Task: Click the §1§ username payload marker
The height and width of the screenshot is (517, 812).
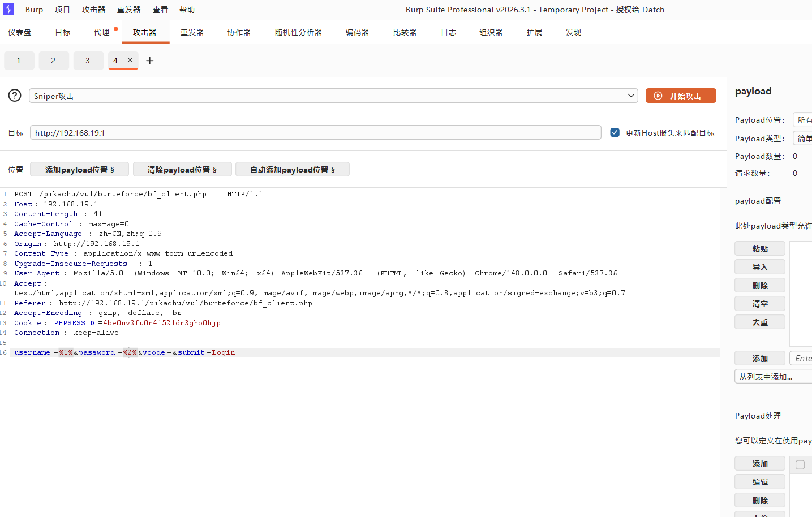Action: tap(66, 352)
